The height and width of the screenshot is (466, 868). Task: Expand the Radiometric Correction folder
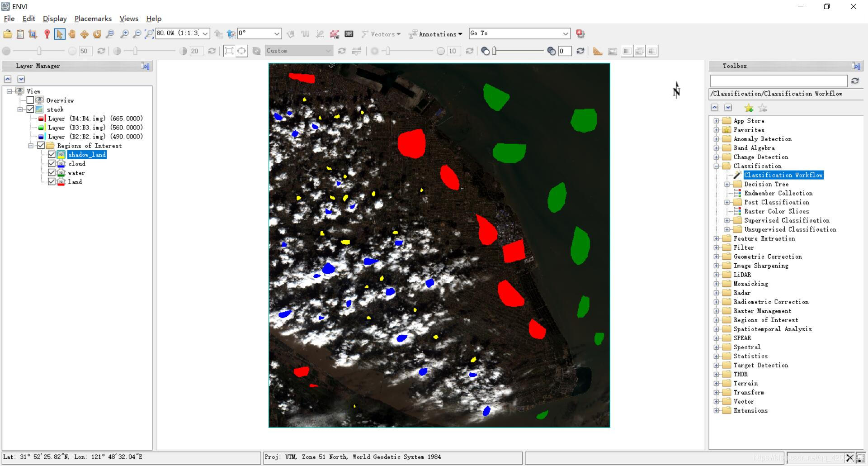[x=716, y=302]
